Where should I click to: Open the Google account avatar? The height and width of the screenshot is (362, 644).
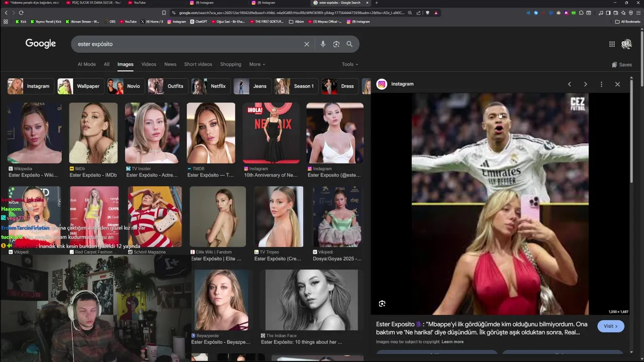coord(626,44)
